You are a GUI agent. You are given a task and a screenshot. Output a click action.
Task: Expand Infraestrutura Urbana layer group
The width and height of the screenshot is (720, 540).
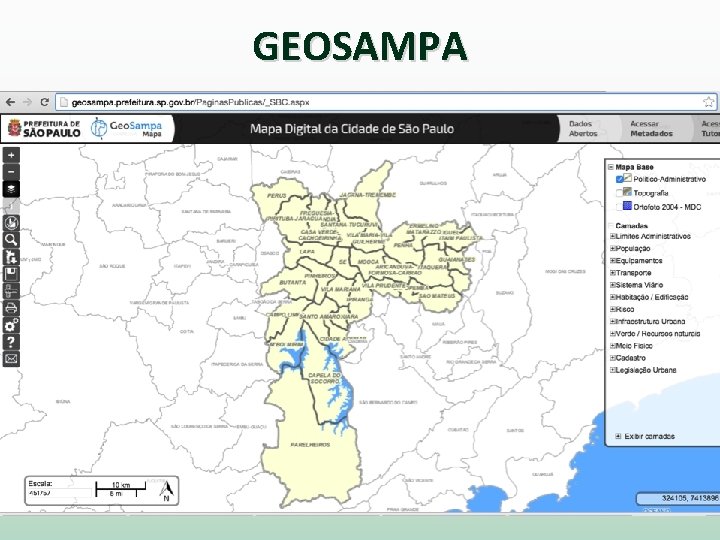click(x=613, y=321)
